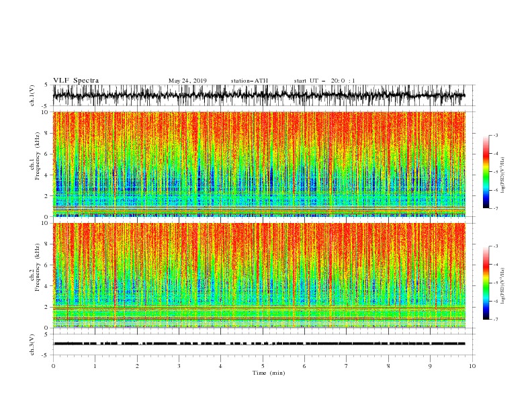This screenshot has height=411, width=532.
Task: Click the ch.2 spectrogram color scale bar
Action: [x=486, y=283]
